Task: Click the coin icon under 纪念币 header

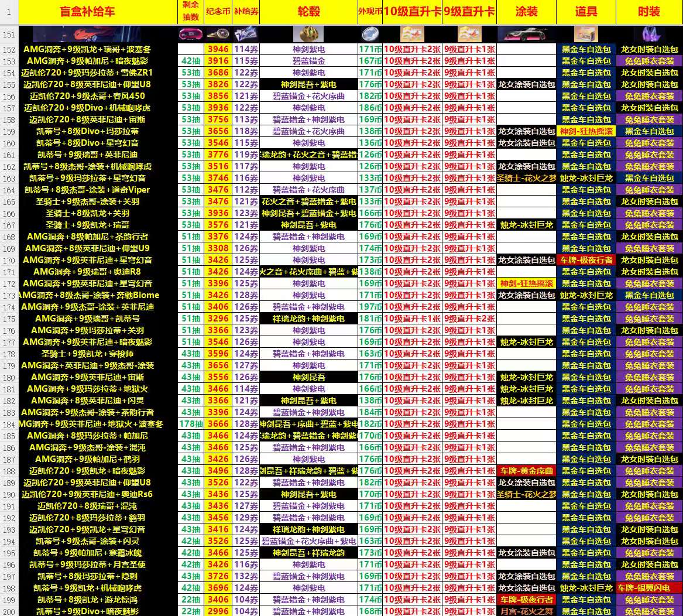Action: pos(218,35)
